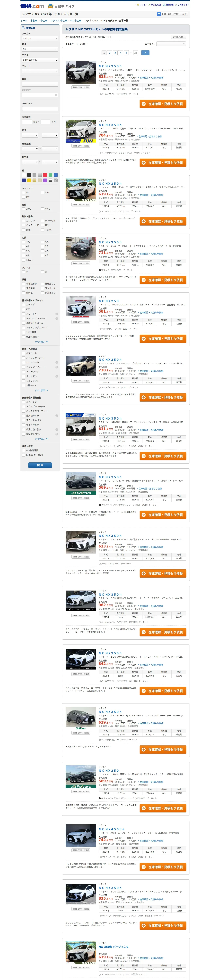Image resolution: width=210 pixels, height=980 pixels.
Task: Expand すべて表示 under 基本装備・オプション
Action: coord(41,342)
